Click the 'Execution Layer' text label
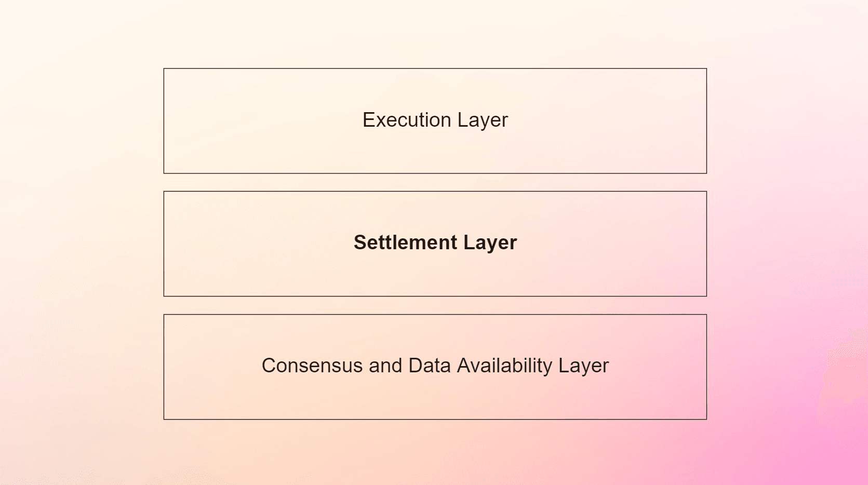 click(x=435, y=120)
